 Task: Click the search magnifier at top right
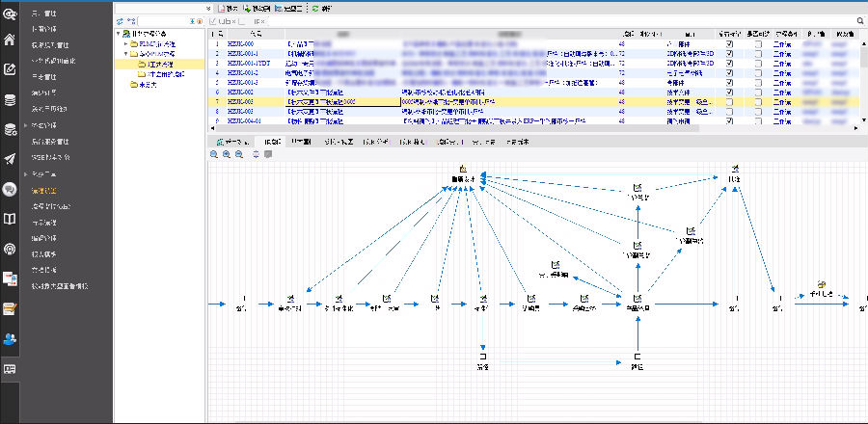[859, 20]
